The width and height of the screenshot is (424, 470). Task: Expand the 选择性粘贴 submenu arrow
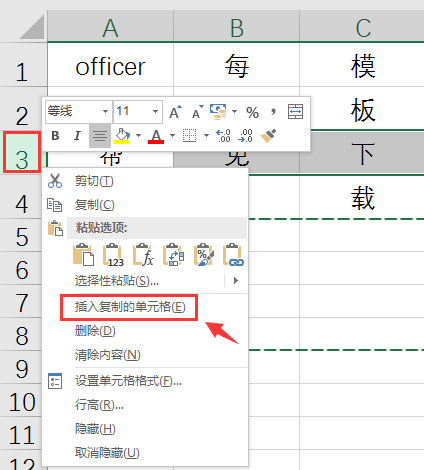236,281
